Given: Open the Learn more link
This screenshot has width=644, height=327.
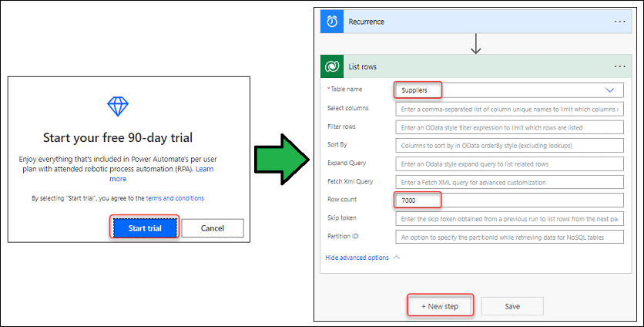Looking at the screenshot, I should (x=162, y=174).
